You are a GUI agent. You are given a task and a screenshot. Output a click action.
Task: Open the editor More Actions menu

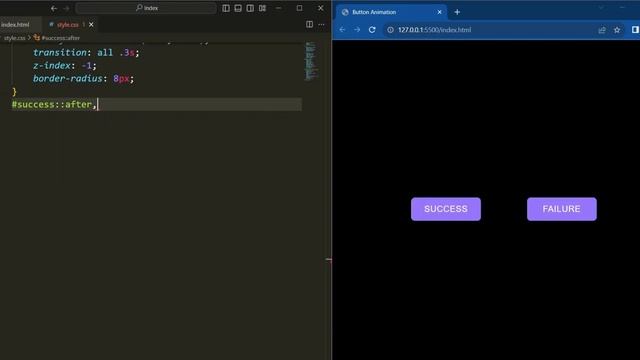tap(322, 24)
